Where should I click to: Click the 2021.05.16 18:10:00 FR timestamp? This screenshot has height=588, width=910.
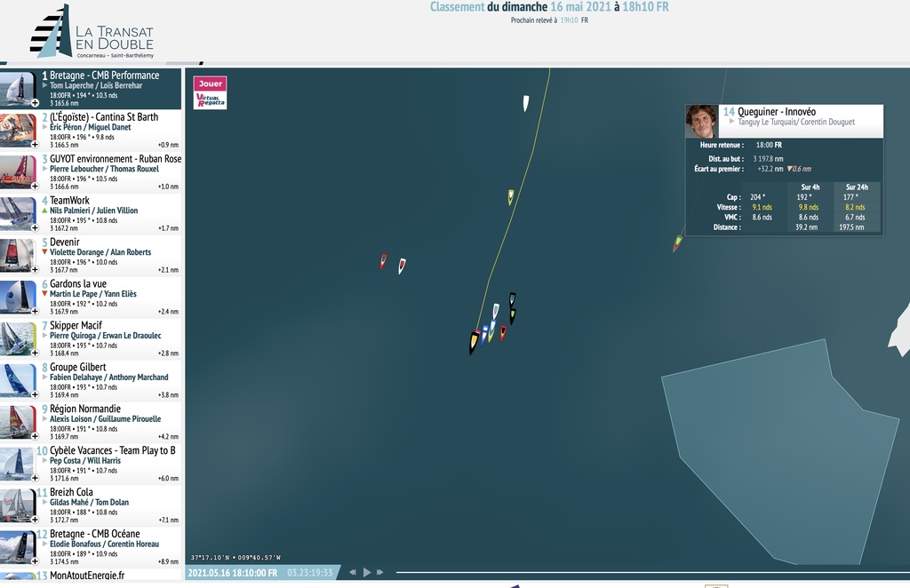(233, 573)
